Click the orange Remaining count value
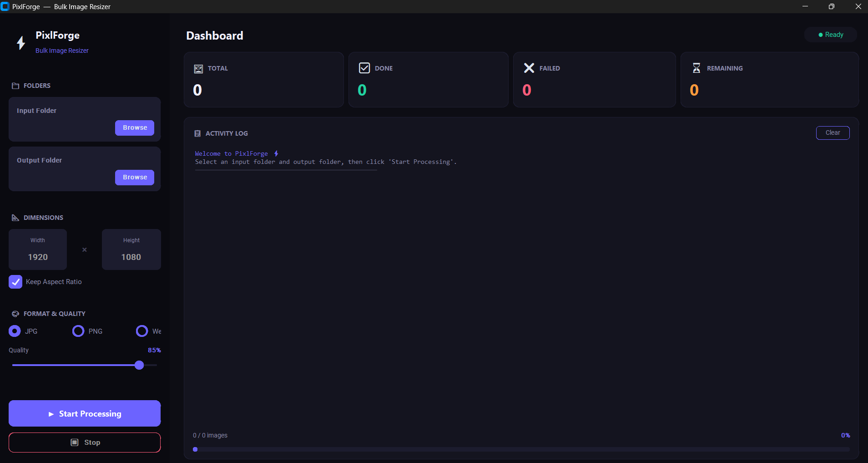 coord(694,90)
